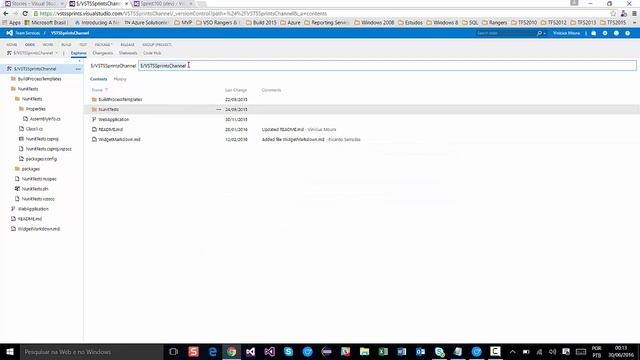Switch to the History tab
640x360 pixels.
[120, 79]
